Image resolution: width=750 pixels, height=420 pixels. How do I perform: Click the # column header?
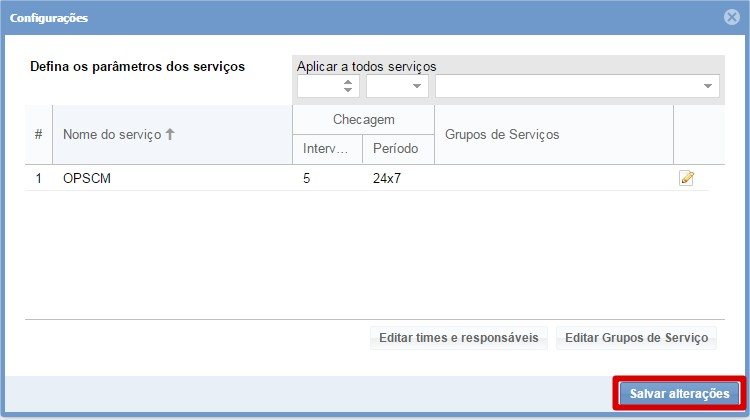(38, 135)
